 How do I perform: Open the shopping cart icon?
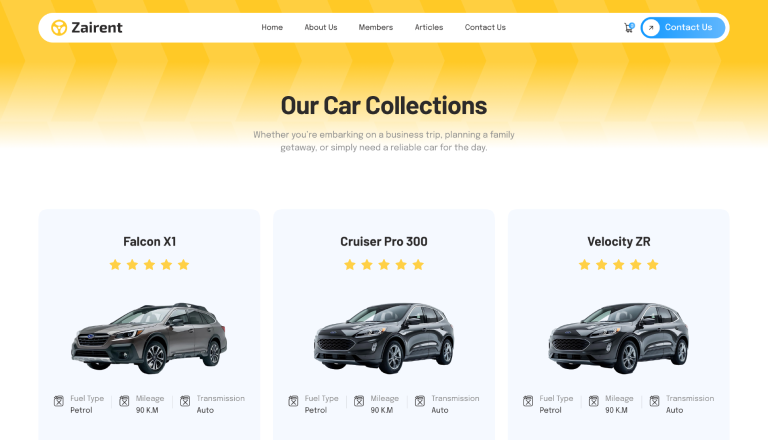point(629,27)
